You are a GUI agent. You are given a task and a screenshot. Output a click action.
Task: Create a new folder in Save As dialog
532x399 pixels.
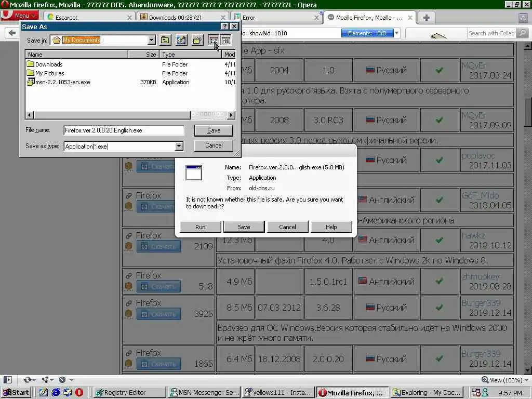197,41
